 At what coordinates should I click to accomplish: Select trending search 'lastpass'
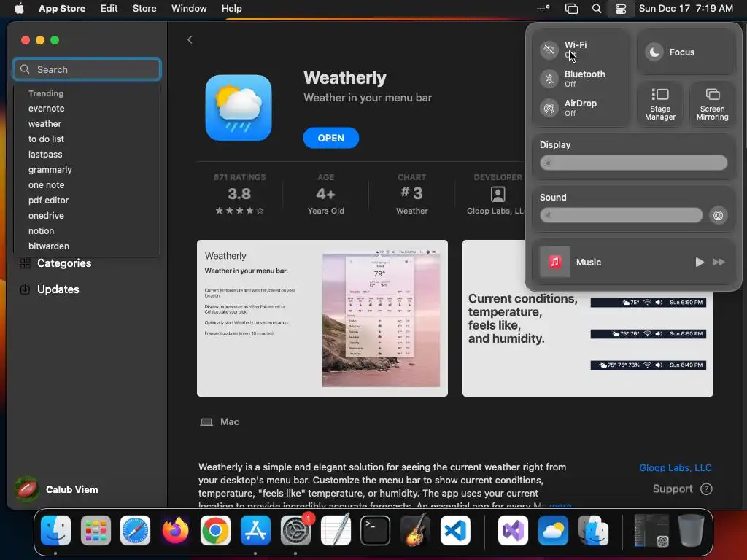(45, 155)
